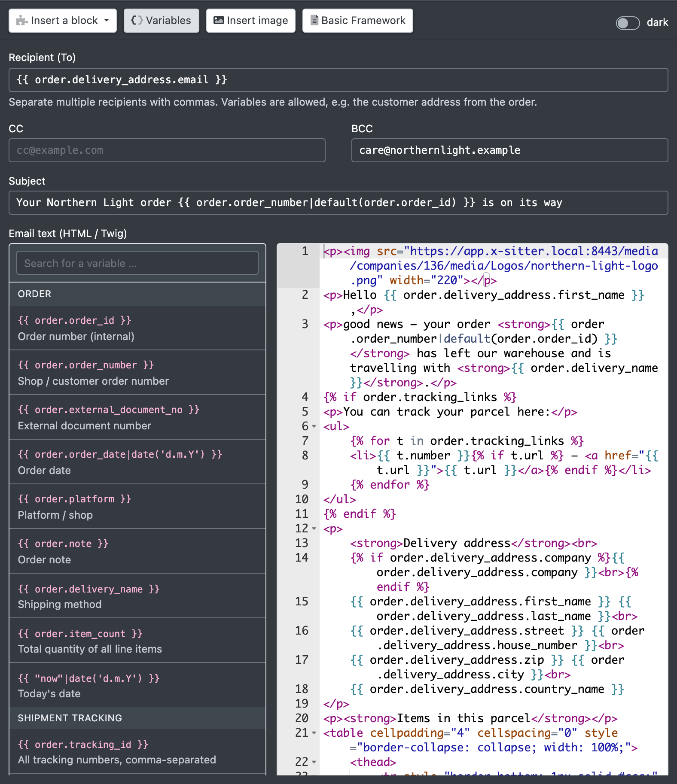Insert the order.order_id variable

[137, 328]
